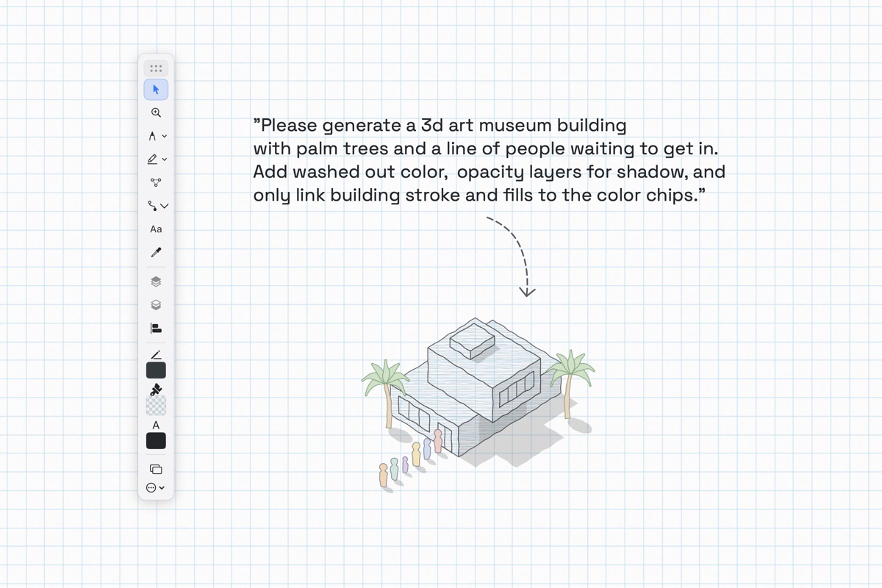Choose the Aa text tool
Image resolution: width=882 pixels, height=588 pixels.
[x=156, y=229]
